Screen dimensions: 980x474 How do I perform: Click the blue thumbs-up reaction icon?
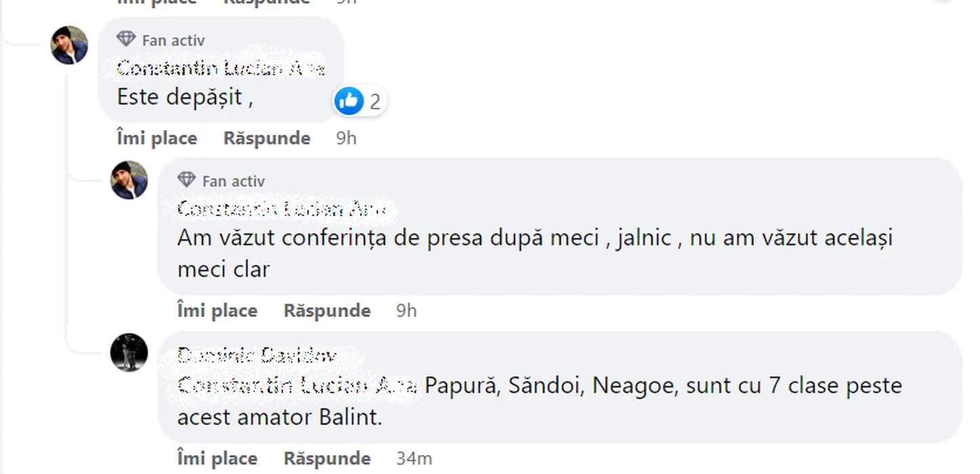tap(349, 101)
